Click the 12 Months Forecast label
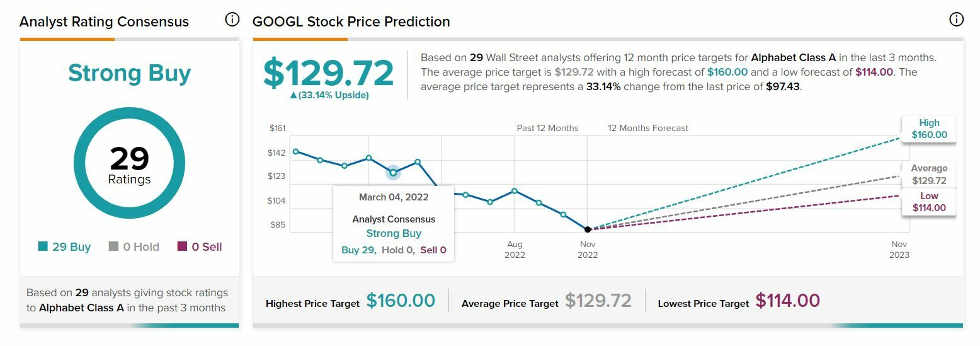The height and width of the screenshot is (346, 980). (647, 128)
